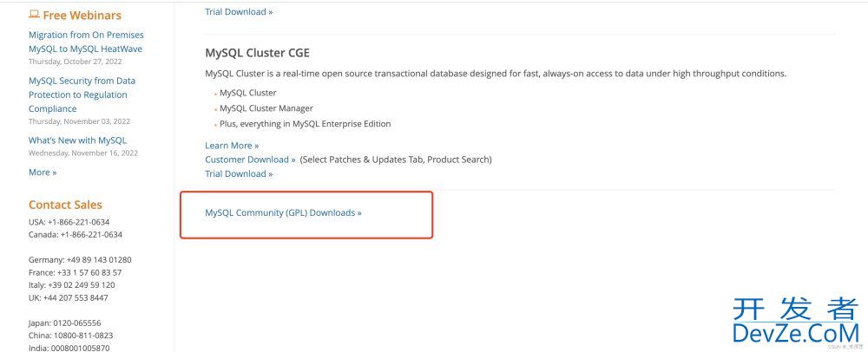Image resolution: width=868 pixels, height=352 pixels.
Task: Open MySQL Security from Data Protection webinar
Action: pyautogui.click(x=82, y=95)
